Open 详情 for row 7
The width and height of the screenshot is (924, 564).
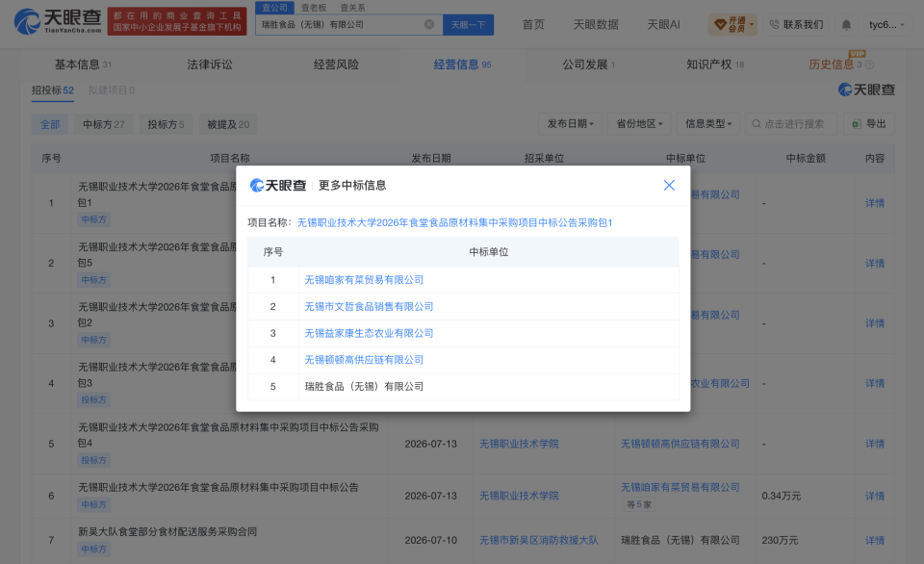(x=875, y=541)
